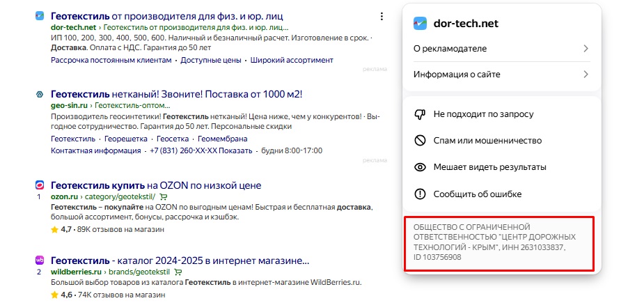This screenshot has width=644, height=303.
Task: Click legal text with 'ИНН 2631033837'
Action: (x=494, y=242)
